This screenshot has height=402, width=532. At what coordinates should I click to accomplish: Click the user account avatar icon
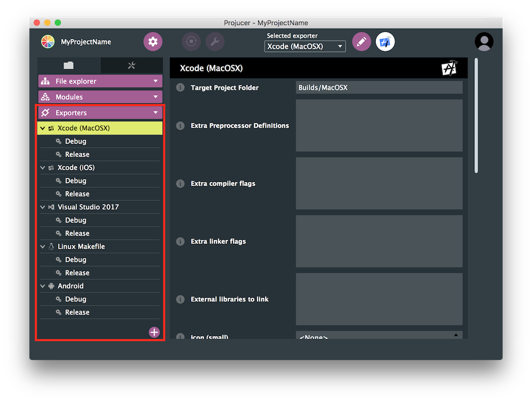(x=484, y=42)
